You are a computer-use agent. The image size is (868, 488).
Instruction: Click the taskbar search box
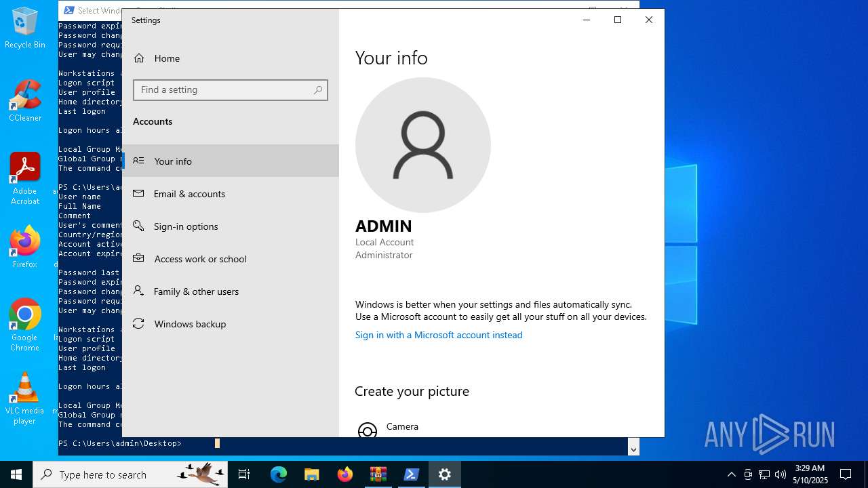pos(130,474)
